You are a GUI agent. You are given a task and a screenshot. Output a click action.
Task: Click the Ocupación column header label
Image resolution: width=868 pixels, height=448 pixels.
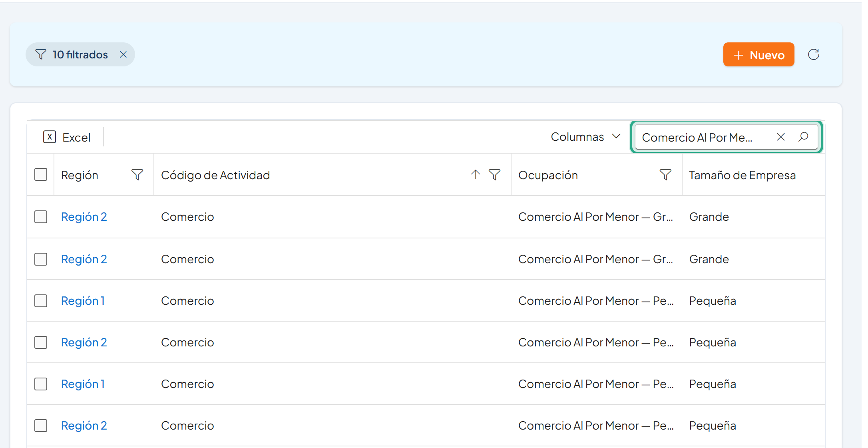[x=548, y=175]
